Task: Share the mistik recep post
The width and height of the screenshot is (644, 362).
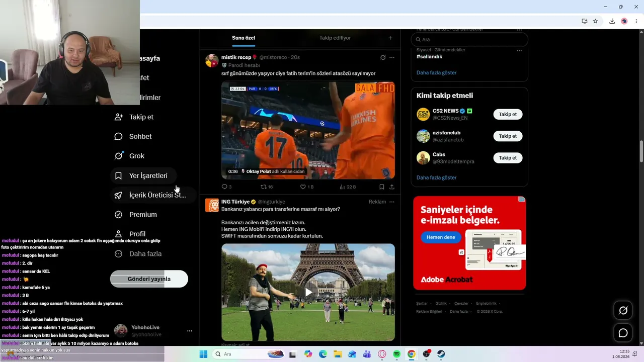Action: (392, 187)
